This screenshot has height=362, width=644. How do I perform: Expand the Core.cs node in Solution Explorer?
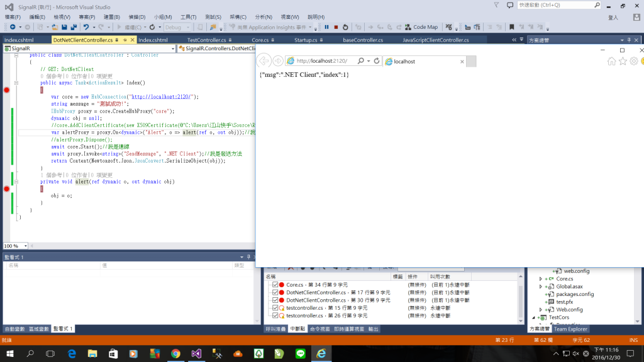point(541,278)
